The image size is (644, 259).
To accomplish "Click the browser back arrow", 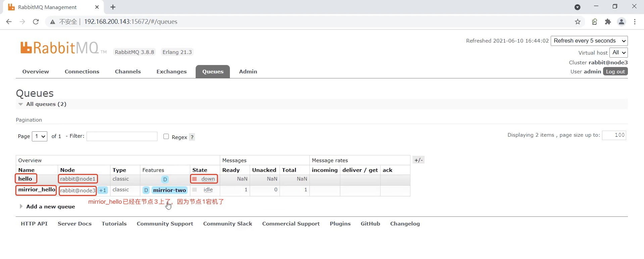I will click(x=9, y=22).
